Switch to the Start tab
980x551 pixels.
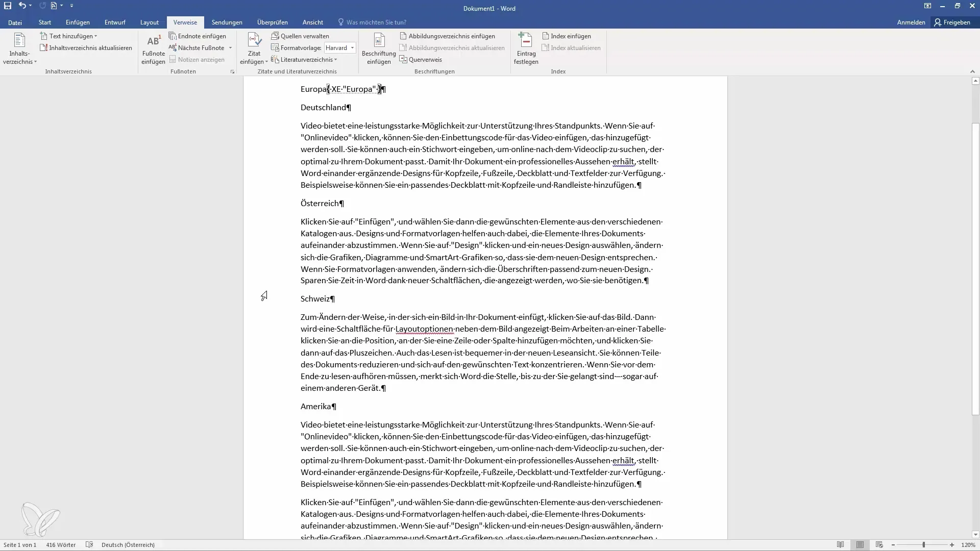pos(45,22)
